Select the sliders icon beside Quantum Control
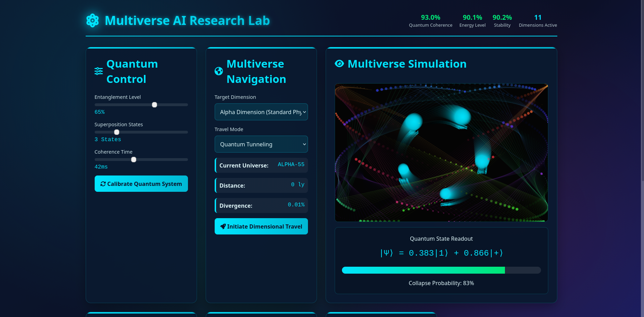This screenshot has height=317, width=644. point(98,71)
